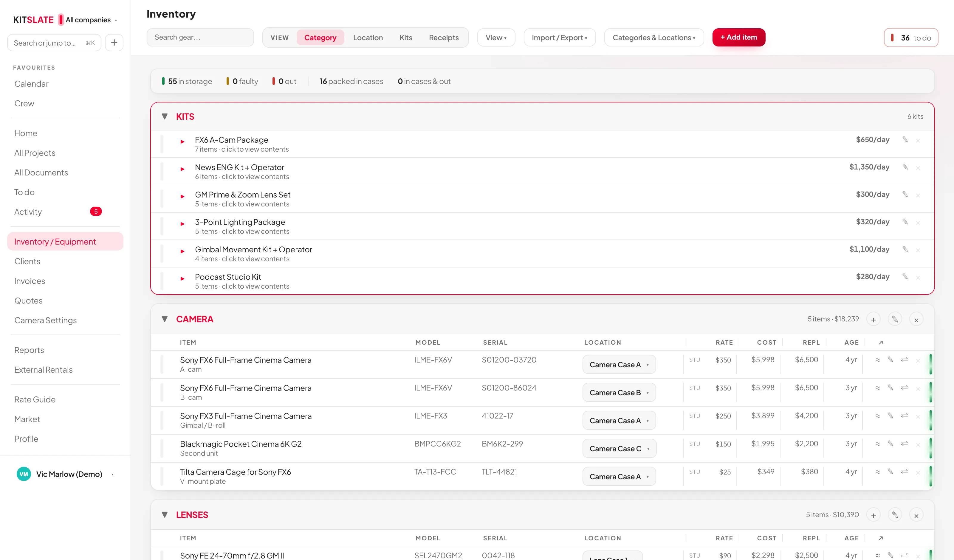Switch to the Kits view tab

click(406, 38)
